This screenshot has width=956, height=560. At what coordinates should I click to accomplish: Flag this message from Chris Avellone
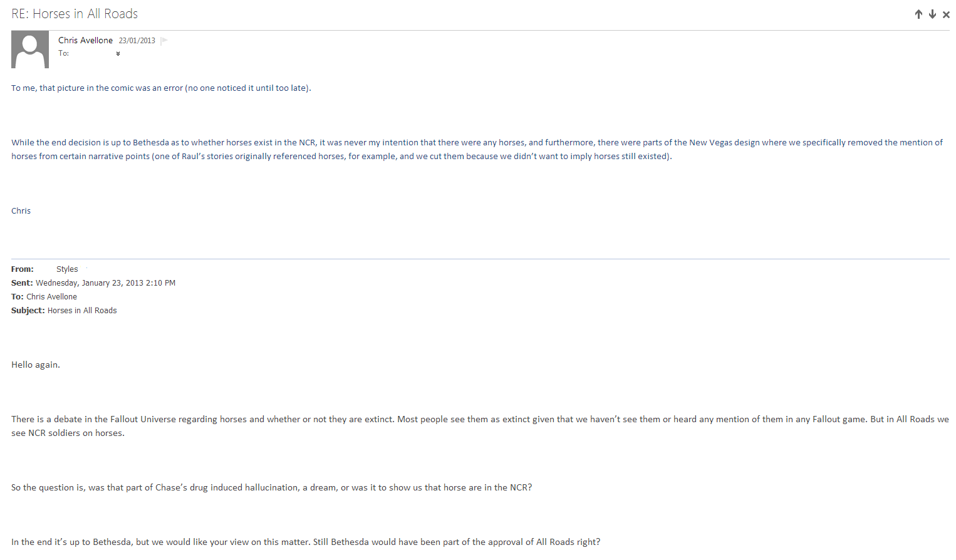[164, 41]
